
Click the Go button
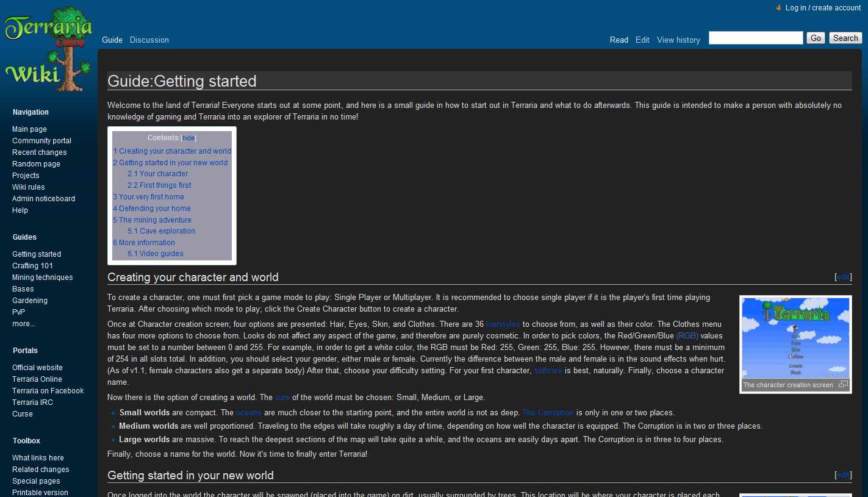816,38
